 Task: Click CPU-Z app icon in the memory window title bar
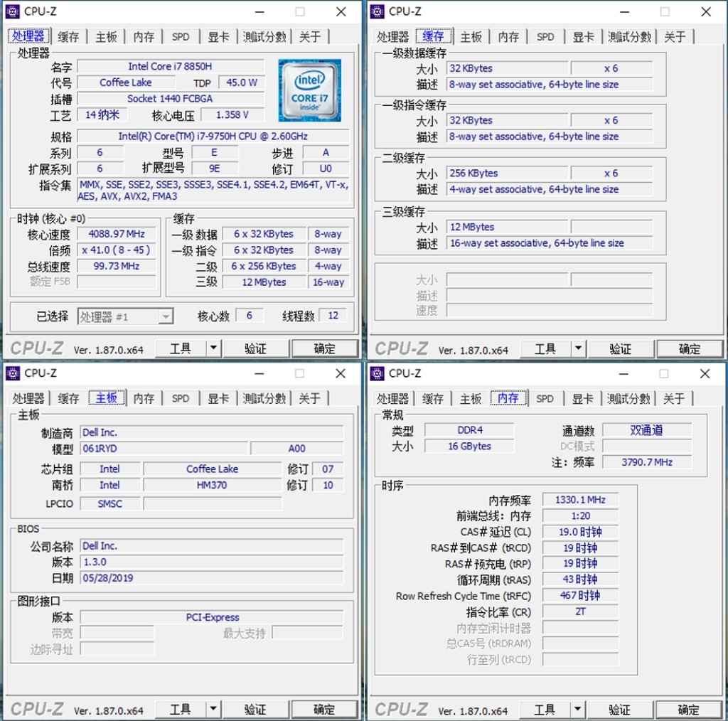pos(377,373)
